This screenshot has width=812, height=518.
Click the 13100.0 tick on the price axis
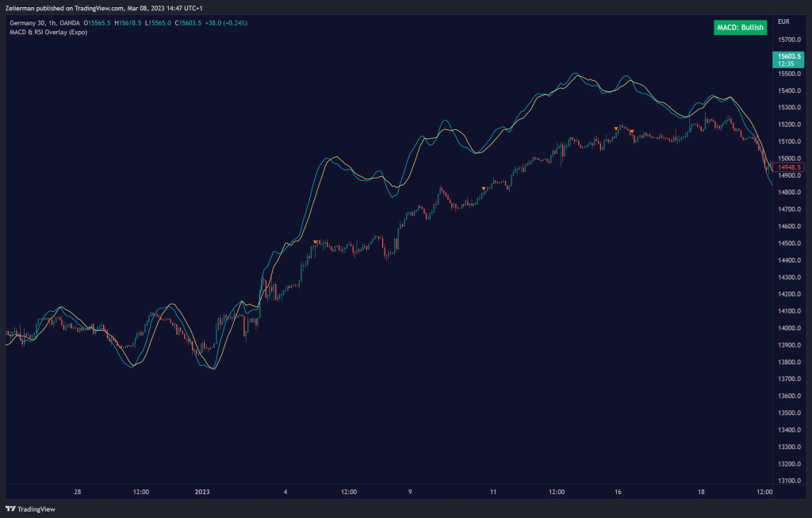coord(790,481)
